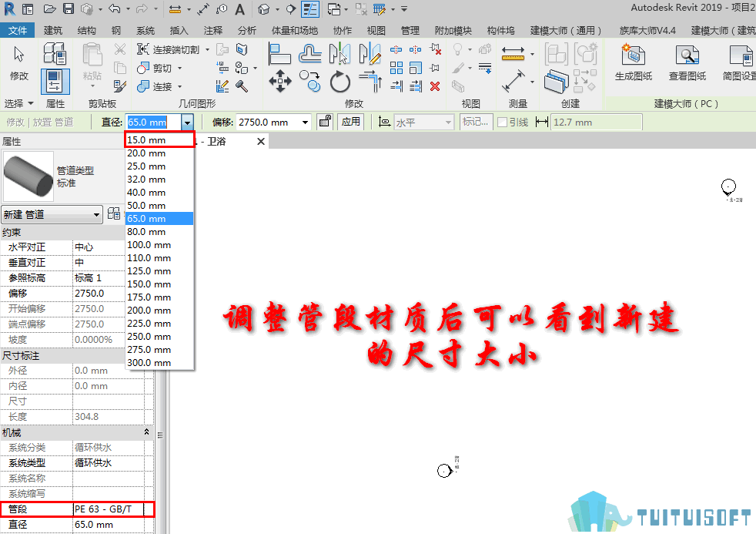This screenshot has height=534, width=756.
Task: Click the Open folder icon
Action: point(49,8)
